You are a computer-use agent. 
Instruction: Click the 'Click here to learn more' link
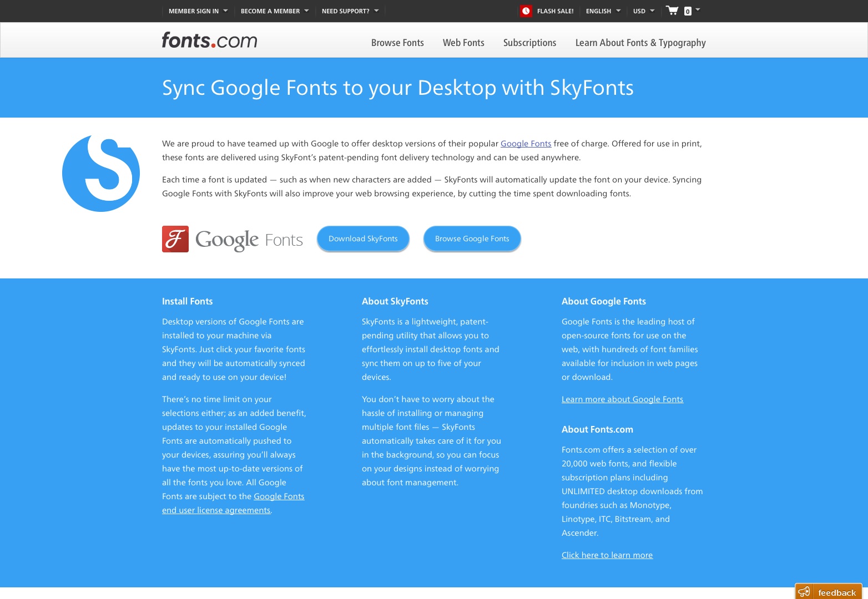607,555
